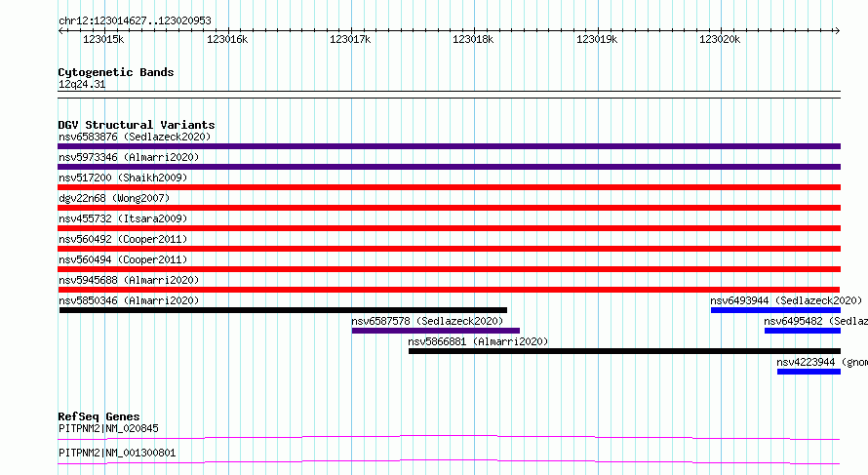Click the nsv5850346 (Almarri2020) label

pos(129,300)
